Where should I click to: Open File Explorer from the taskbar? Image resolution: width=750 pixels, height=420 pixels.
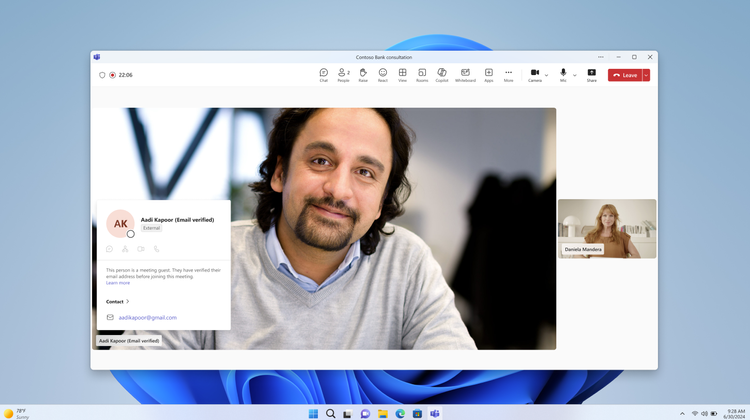coord(383,414)
